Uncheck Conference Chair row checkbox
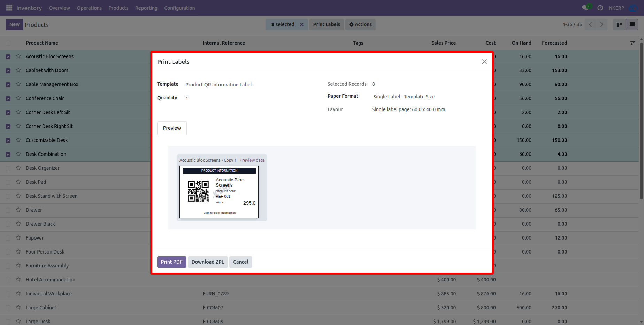 (x=8, y=99)
